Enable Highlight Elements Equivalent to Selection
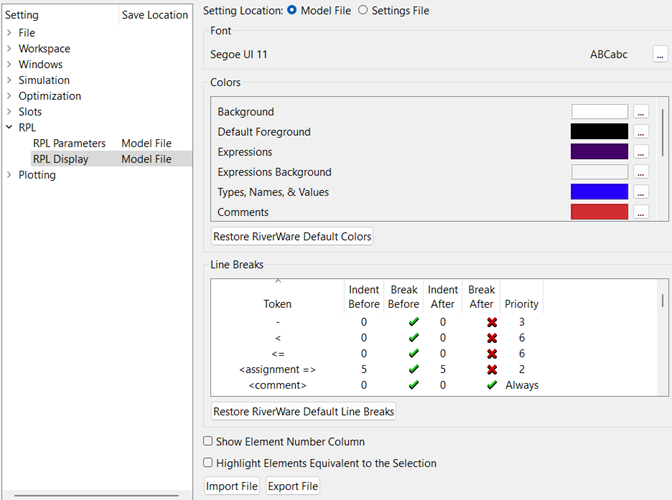 click(208, 463)
